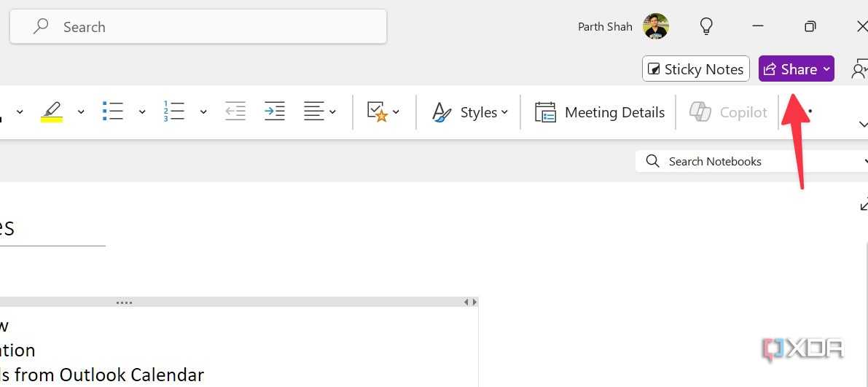The width and height of the screenshot is (868, 387).
Task: Open the Styles menu
Action: (x=469, y=112)
